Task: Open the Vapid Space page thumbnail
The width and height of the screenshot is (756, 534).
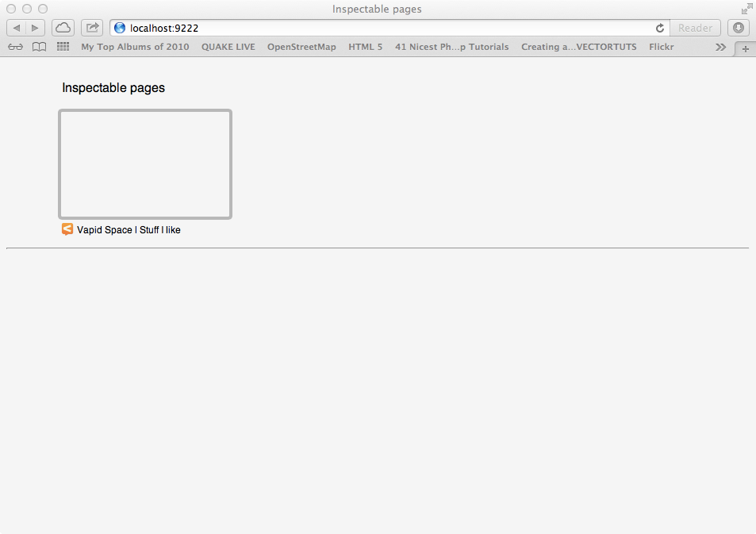Action: (x=145, y=164)
